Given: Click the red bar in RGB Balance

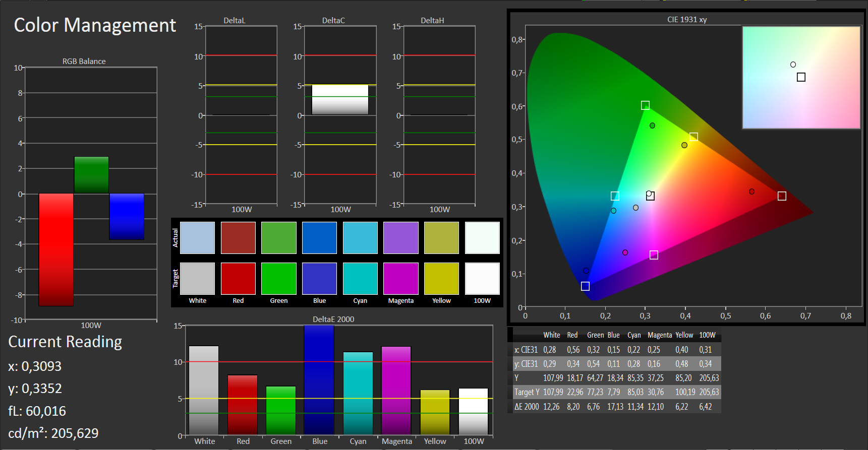Looking at the screenshot, I should (x=56, y=249).
